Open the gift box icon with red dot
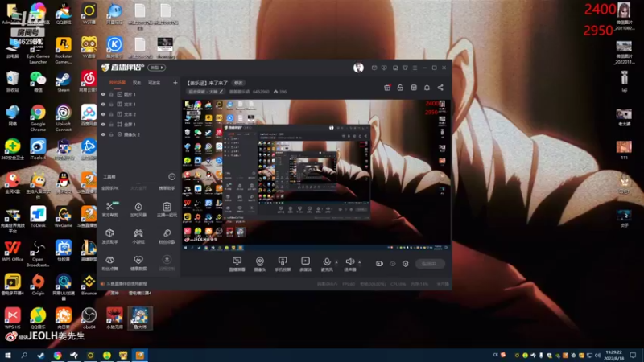 point(387,88)
